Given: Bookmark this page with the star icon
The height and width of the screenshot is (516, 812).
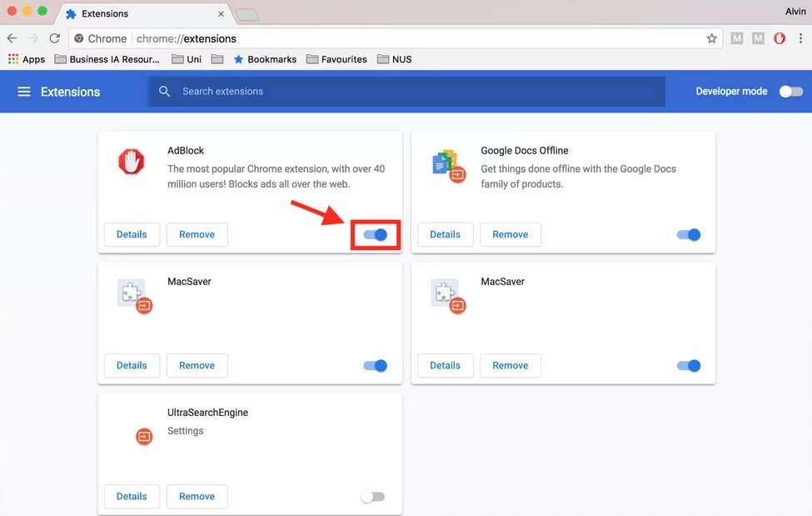Looking at the screenshot, I should click(711, 38).
